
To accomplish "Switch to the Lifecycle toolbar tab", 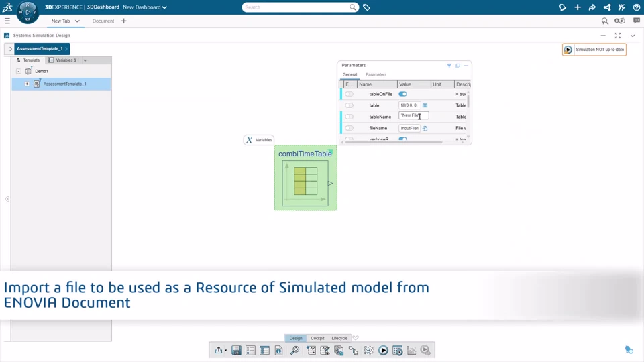I will [x=339, y=338].
